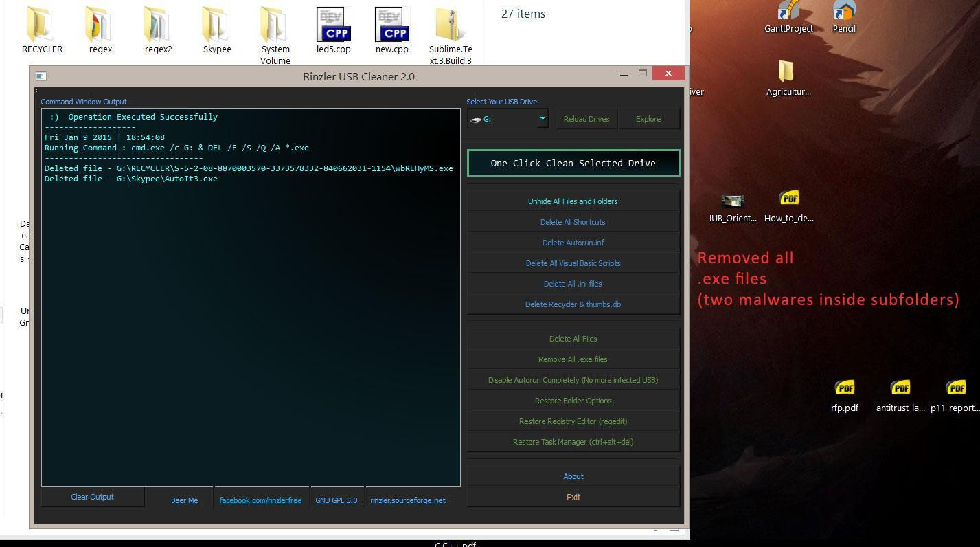Click One Click Clean Selected Drive
This screenshot has width=980, height=547.
click(x=573, y=163)
